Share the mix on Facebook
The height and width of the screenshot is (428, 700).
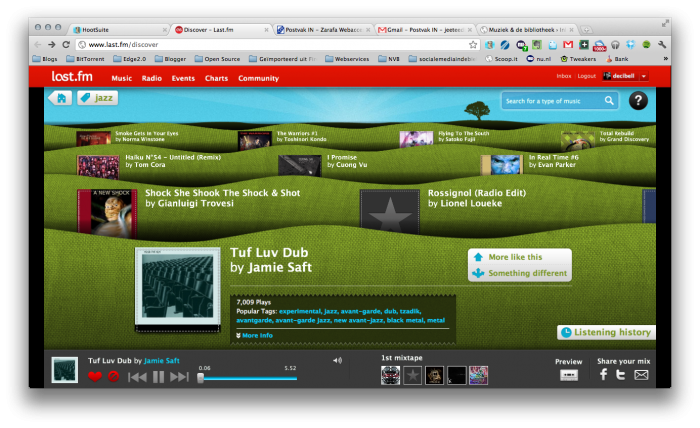[603, 374]
